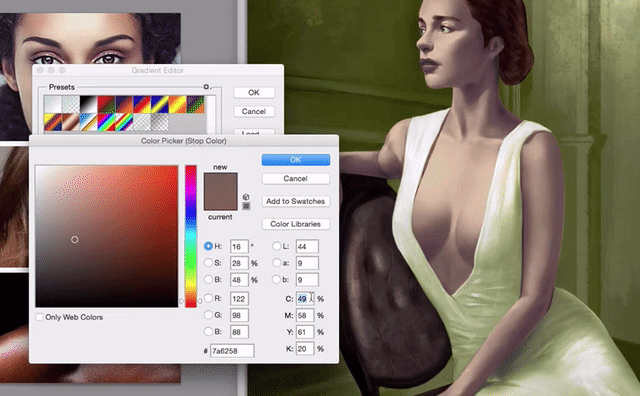
Task: Select the Black, White gradient preset
Action: pyautogui.click(x=88, y=105)
